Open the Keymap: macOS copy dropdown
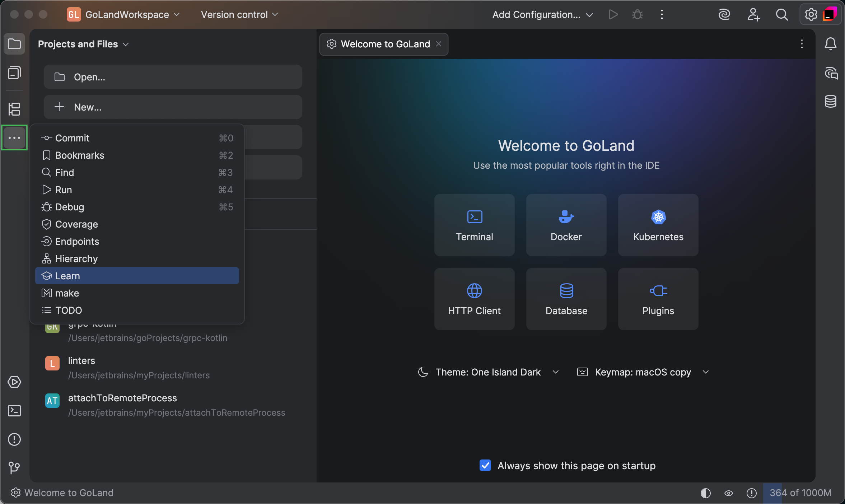The image size is (845, 504). (643, 372)
